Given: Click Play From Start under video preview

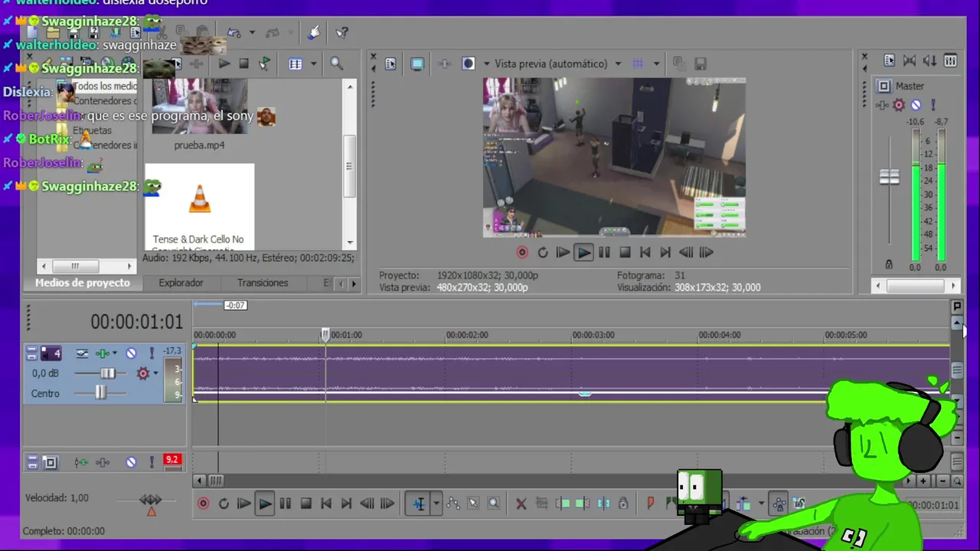Looking at the screenshot, I should (x=563, y=253).
